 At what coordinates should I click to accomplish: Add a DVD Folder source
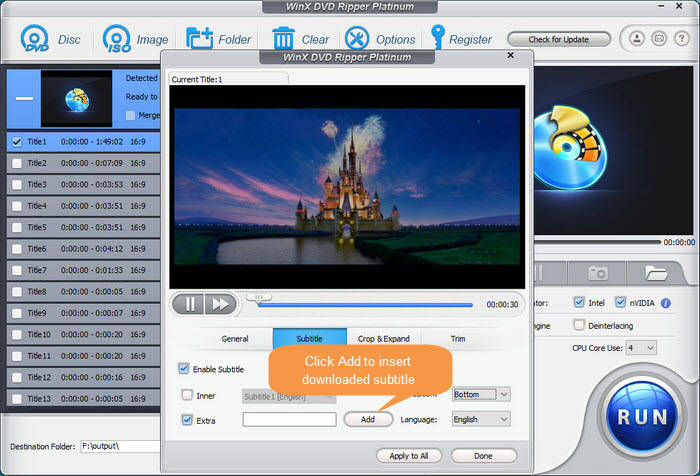[218, 39]
